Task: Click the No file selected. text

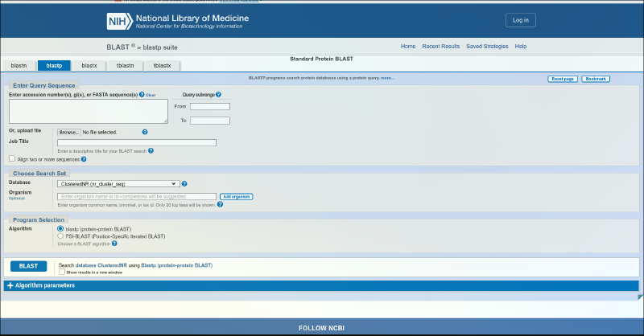Action: (100, 132)
